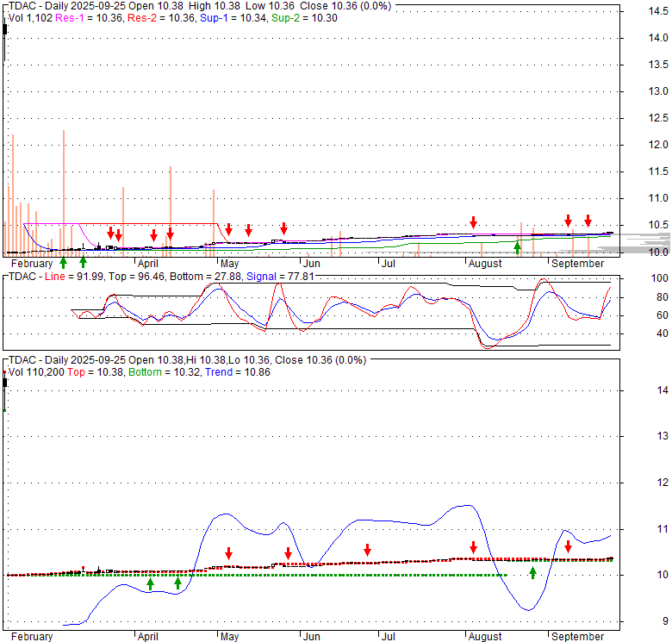
Task: Click the 12.5 price axis value
Action: click(658, 118)
